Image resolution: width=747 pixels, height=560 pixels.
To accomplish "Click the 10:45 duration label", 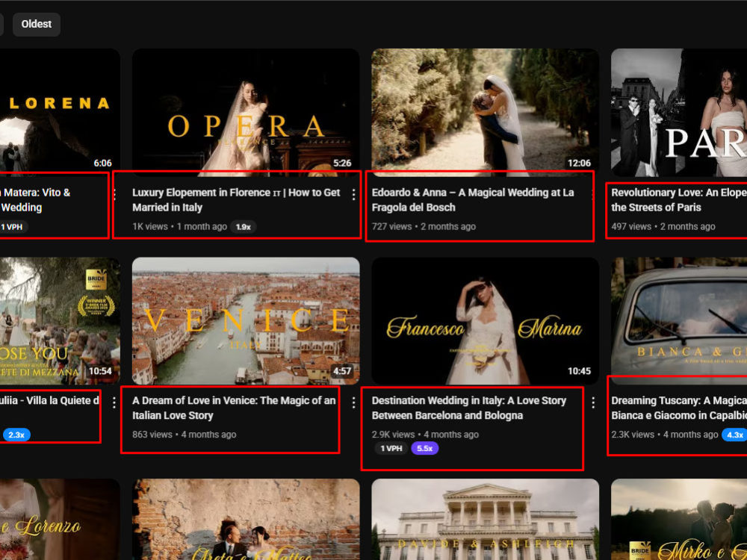I will pos(579,371).
